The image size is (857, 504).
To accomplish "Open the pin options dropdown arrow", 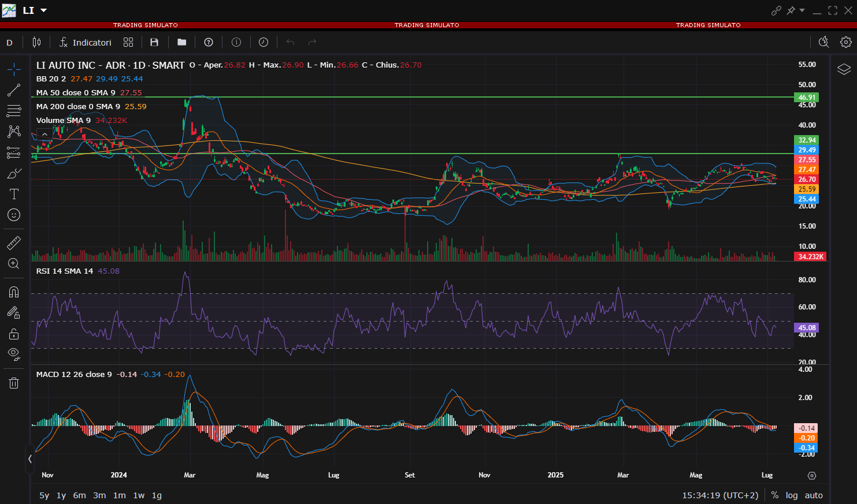I will [802, 10].
